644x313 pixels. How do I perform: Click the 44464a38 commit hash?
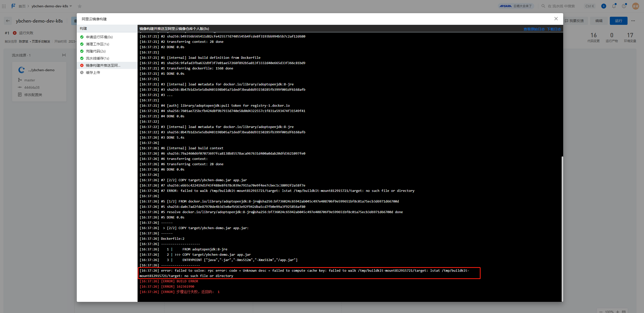click(x=32, y=87)
